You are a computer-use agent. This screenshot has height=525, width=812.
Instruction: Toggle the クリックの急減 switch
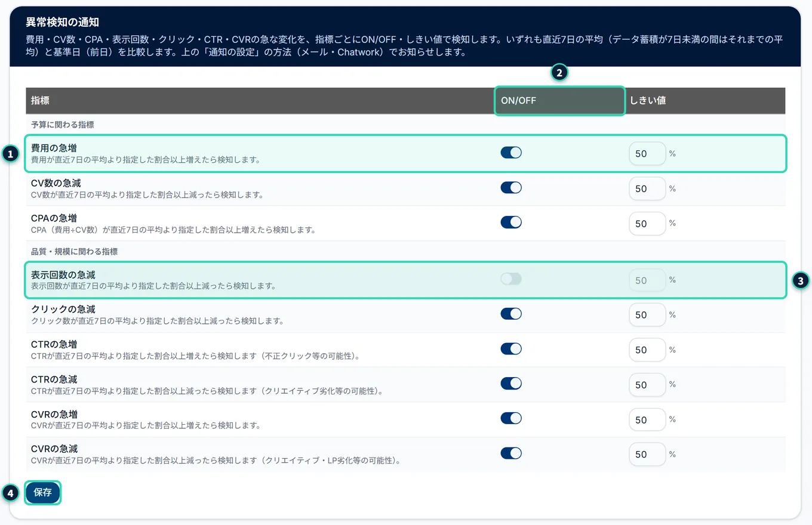[x=511, y=314]
